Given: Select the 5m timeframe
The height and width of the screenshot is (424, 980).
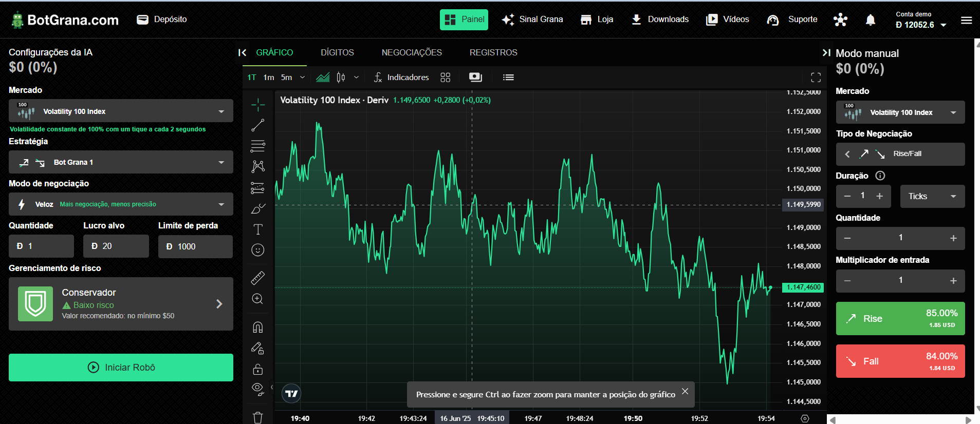Looking at the screenshot, I should pyautogui.click(x=286, y=78).
